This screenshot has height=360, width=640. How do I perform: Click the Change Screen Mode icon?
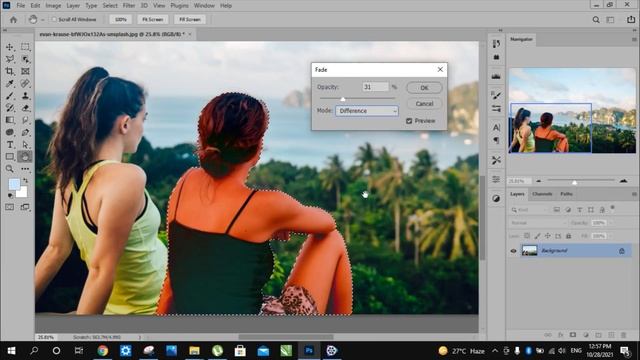25,207
